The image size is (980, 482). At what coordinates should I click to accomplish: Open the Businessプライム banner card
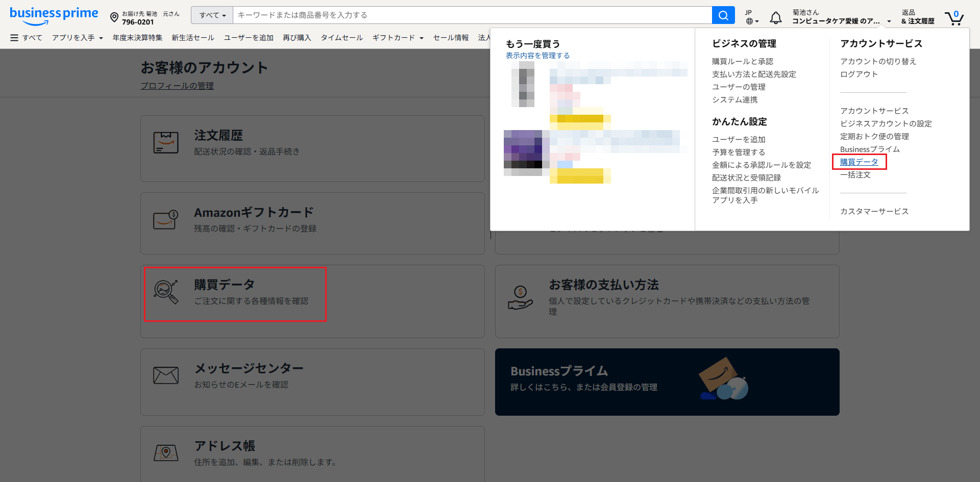[667, 382]
